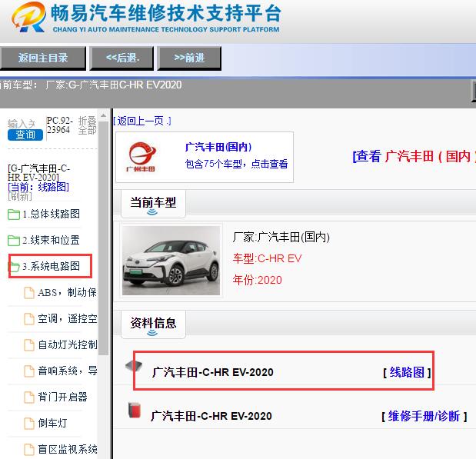Click document icon beside 倒车灯

click(x=29, y=423)
